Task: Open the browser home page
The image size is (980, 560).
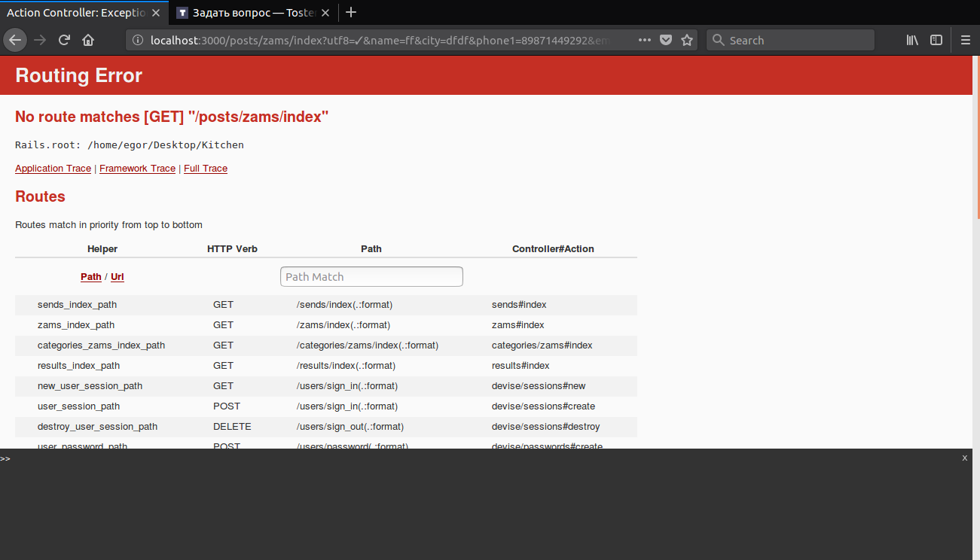Action: point(88,41)
